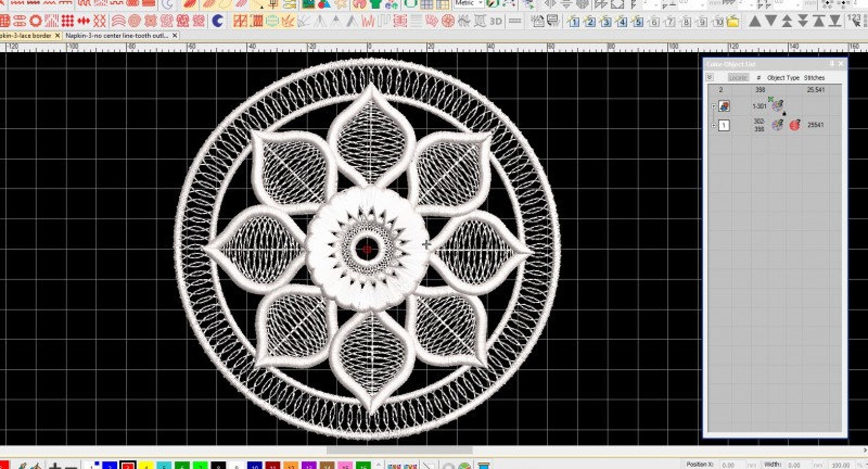Click the move to top arrow icon
868x469 pixels.
tap(819, 21)
